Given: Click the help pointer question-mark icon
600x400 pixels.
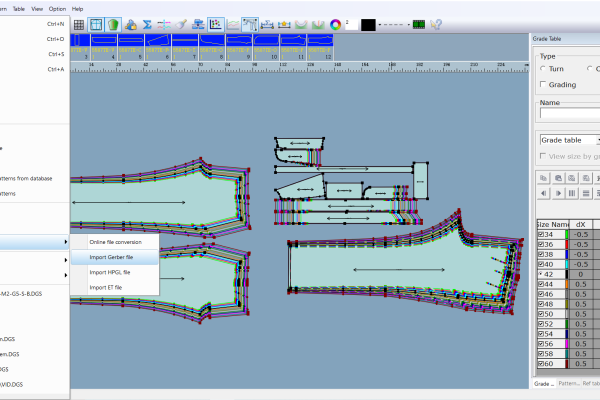Looking at the screenshot, I should point(436,25).
